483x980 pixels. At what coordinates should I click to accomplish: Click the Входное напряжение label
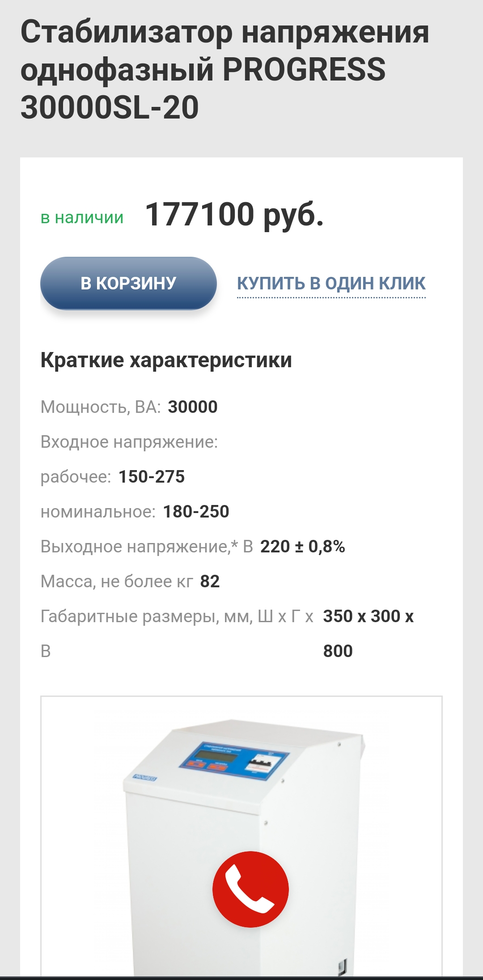coord(129,442)
